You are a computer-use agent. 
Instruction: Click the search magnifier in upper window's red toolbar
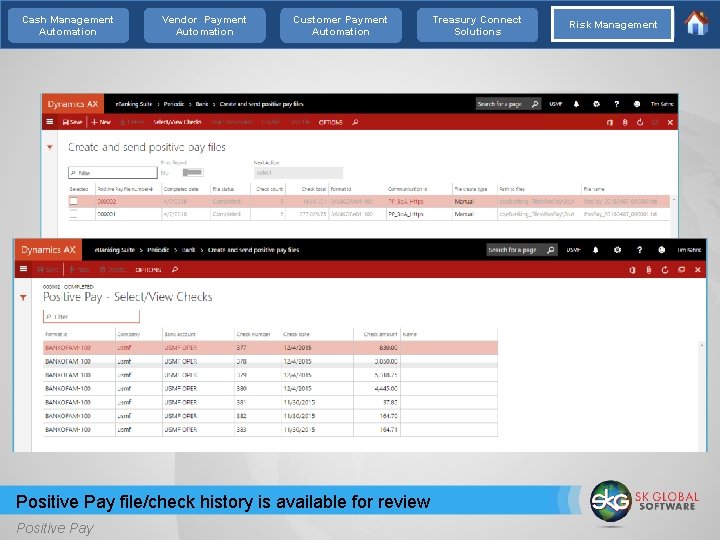tap(355, 122)
